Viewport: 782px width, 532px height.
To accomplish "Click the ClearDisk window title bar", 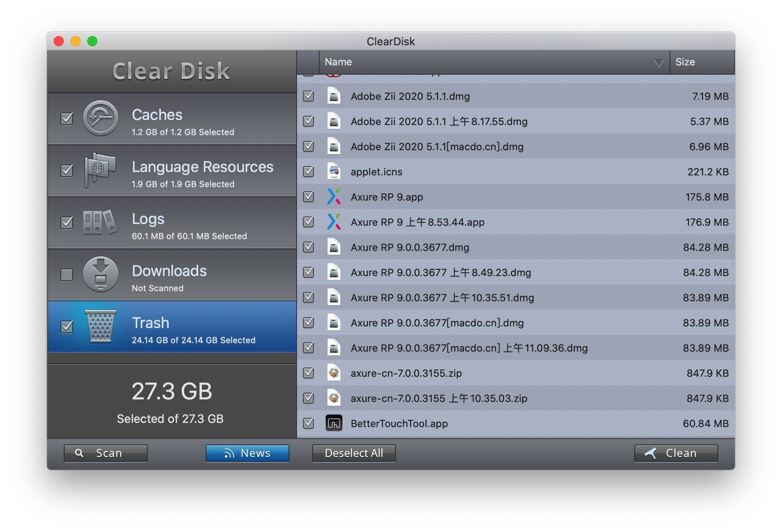I will pos(391,41).
